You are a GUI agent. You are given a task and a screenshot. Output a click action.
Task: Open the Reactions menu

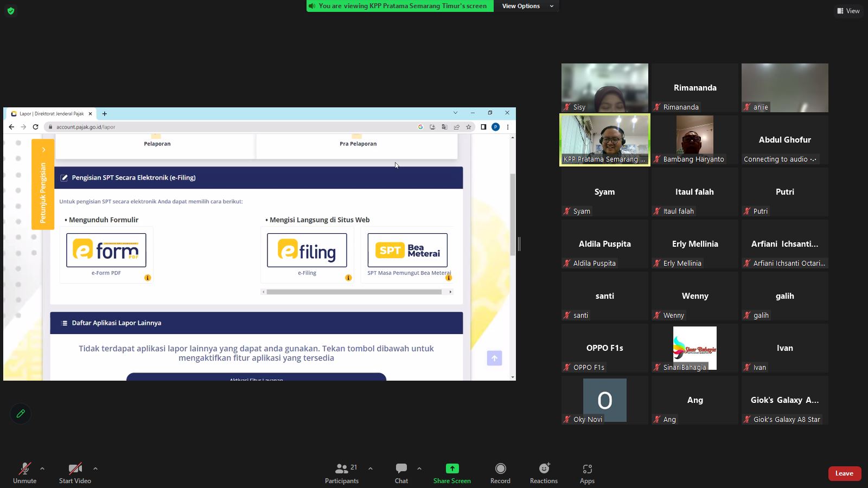click(x=544, y=468)
